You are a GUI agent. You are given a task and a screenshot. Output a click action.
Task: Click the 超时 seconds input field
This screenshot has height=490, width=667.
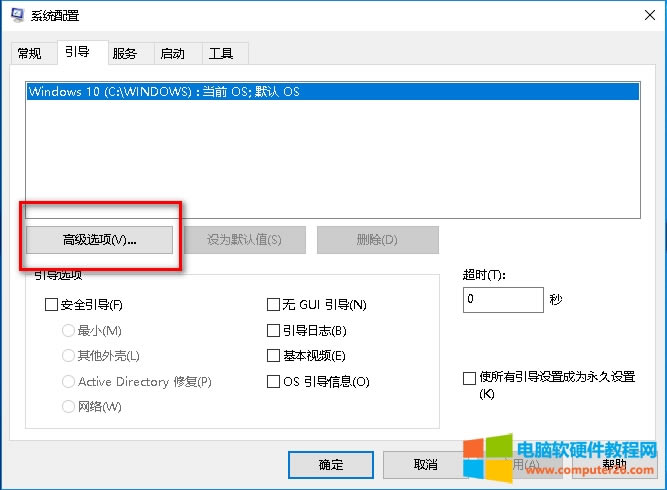tap(502, 299)
